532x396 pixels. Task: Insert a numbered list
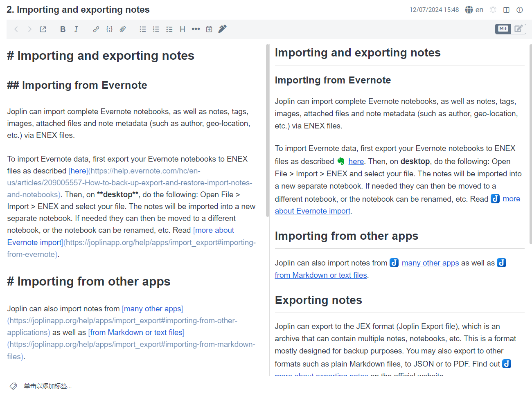point(156,29)
